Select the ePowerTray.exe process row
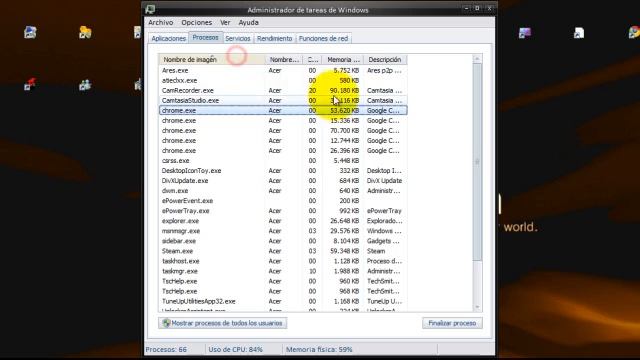Image resolution: width=640 pixels, height=360 pixels. tap(283, 211)
